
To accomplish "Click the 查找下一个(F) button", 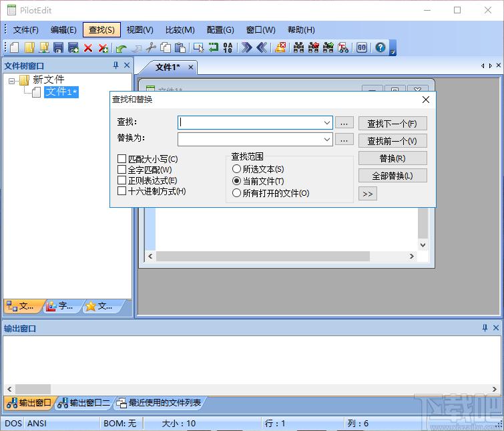I will click(393, 124).
